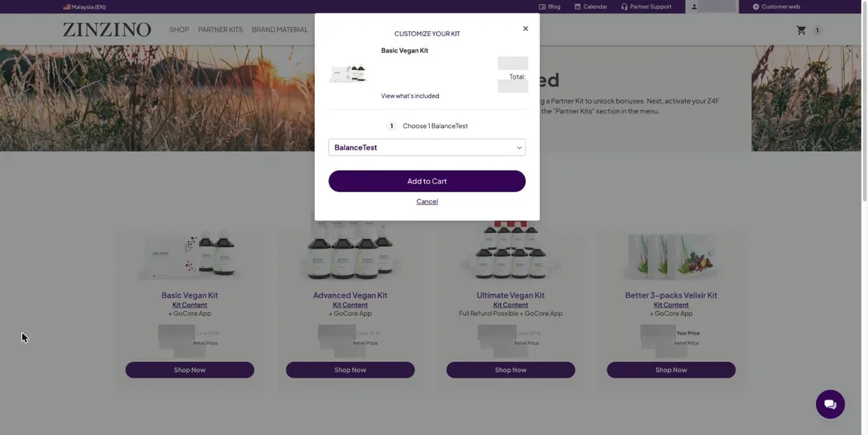Screen dimensions: 868x435
Task: Click the Basic Vegan Kit product image
Action: click(190, 257)
